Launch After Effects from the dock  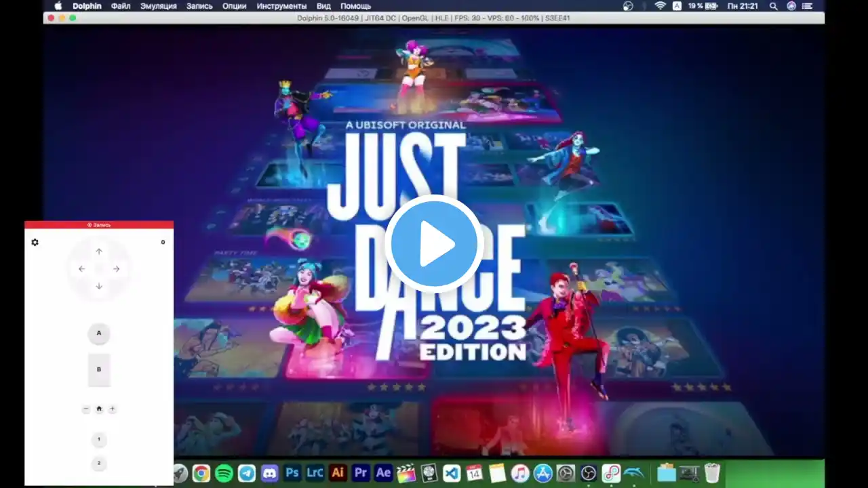[383, 473]
